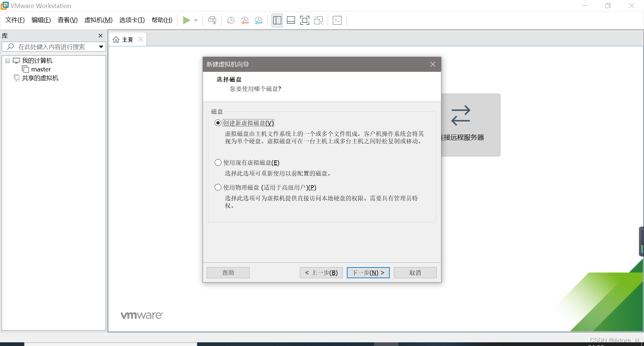Open the Snapshot Manager icon
The width and height of the screenshot is (644, 346).
(258, 20)
